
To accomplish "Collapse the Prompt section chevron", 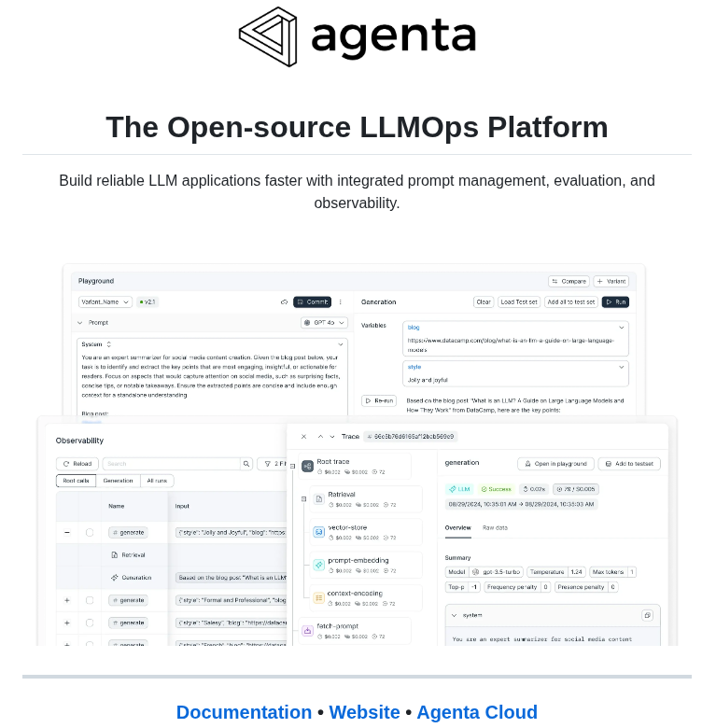I will click(80, 323).
